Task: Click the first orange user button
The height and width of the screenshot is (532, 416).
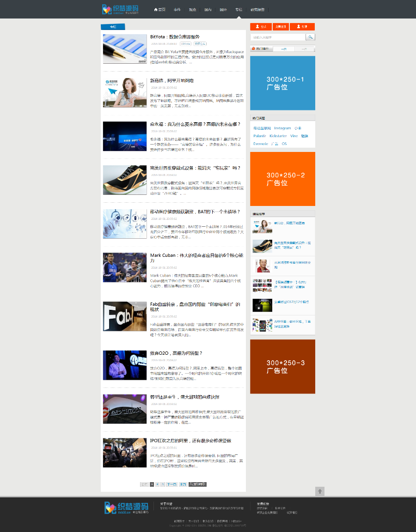Action: 261,26
